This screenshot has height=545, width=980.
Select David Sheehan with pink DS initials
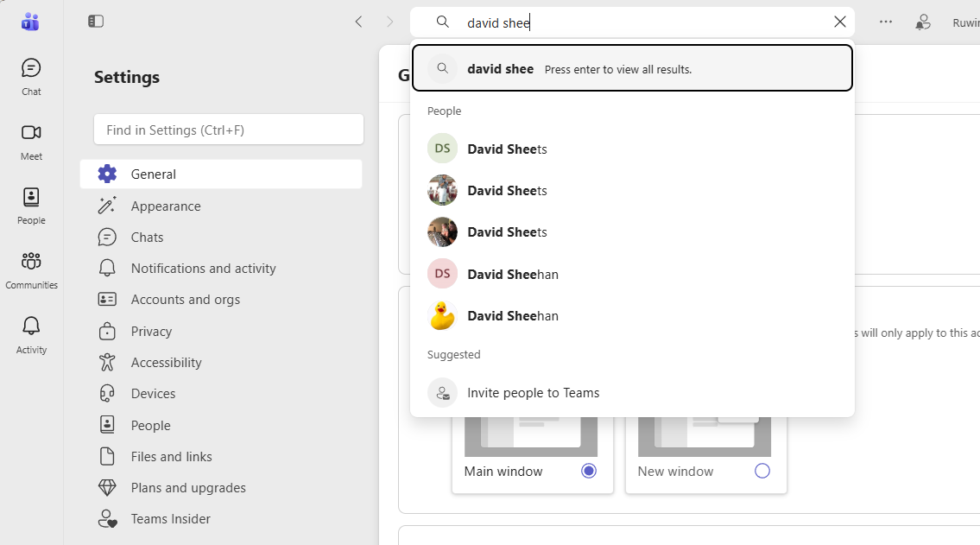pos(633,274)
